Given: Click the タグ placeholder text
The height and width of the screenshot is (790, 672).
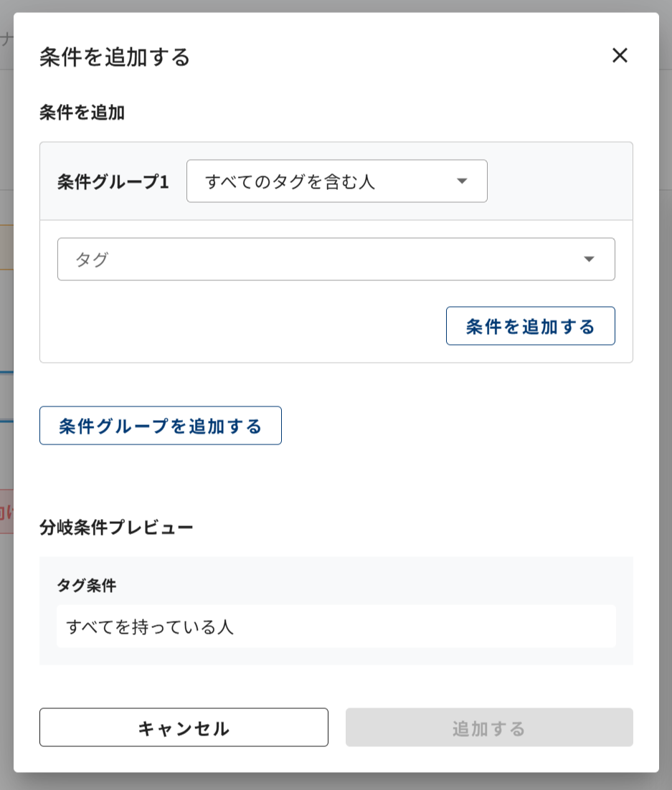Looking at the screenshot, I should point(92,260).
